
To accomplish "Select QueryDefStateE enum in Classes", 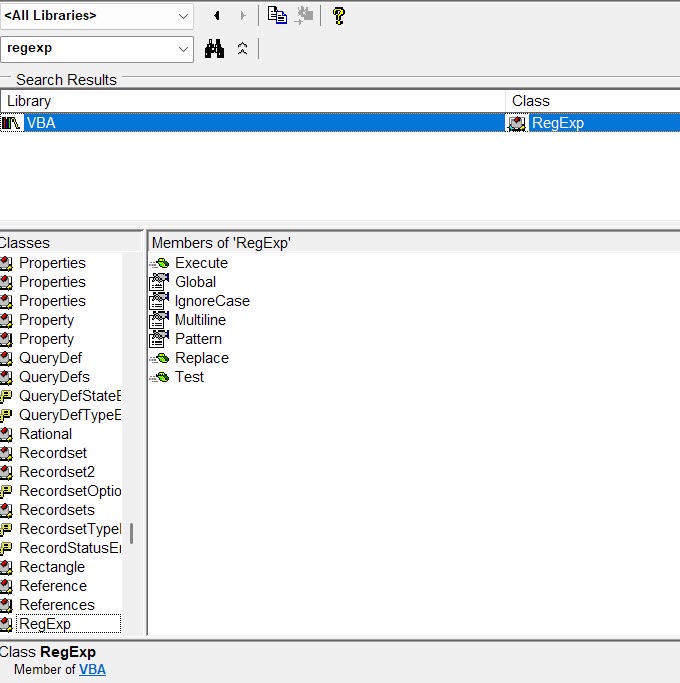I will click(x=70, y=396).
